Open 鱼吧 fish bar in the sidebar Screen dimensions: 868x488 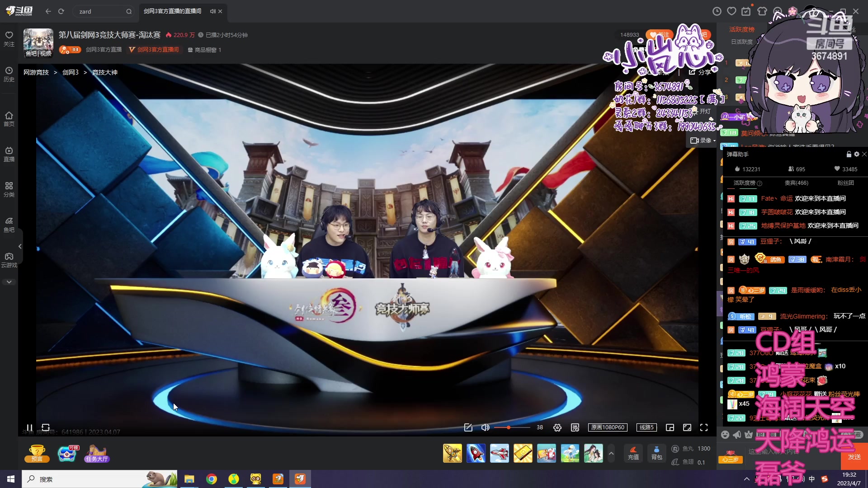point(9,225)
